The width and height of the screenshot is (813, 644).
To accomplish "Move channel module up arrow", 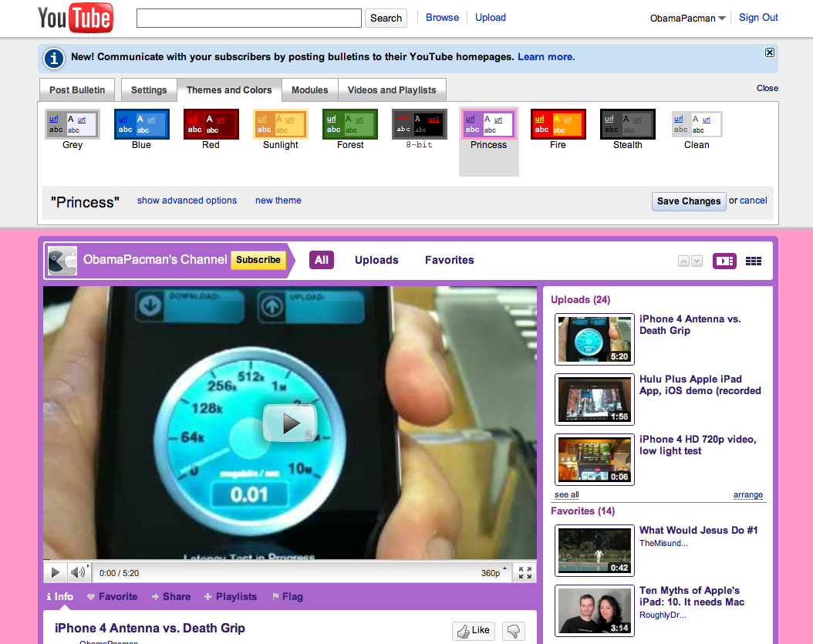I will [684, 261].
